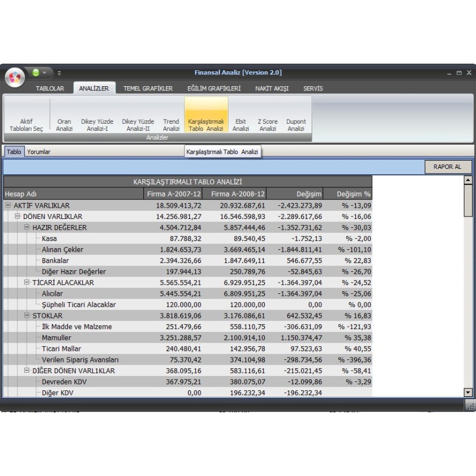Click percentage % -101,10 in Alınan Çekler row
The image size is (476, 476).
point(354,249)
